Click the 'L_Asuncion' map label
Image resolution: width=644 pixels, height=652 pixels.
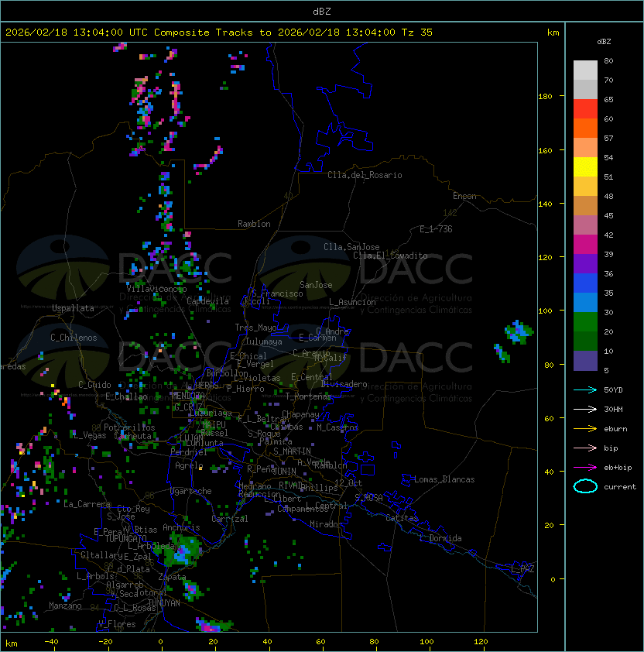point(352,302)
